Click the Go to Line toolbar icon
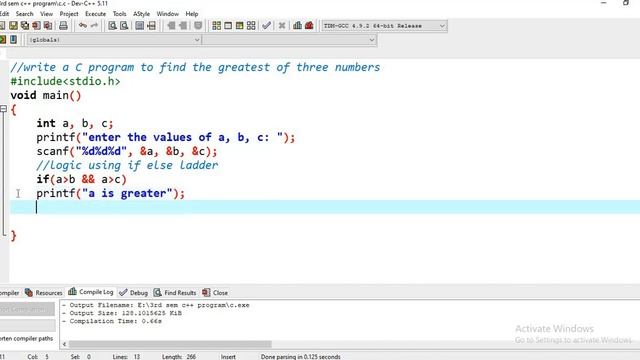 151,26
